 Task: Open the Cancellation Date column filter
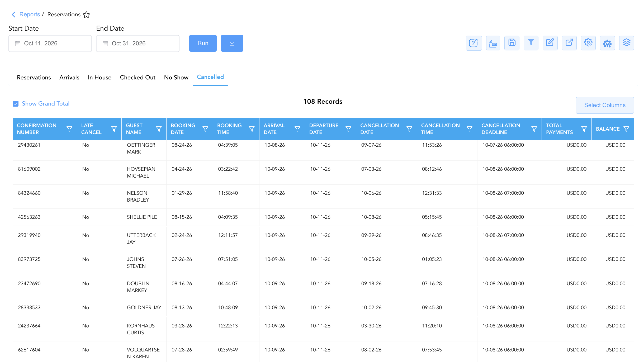pos(409,129)
